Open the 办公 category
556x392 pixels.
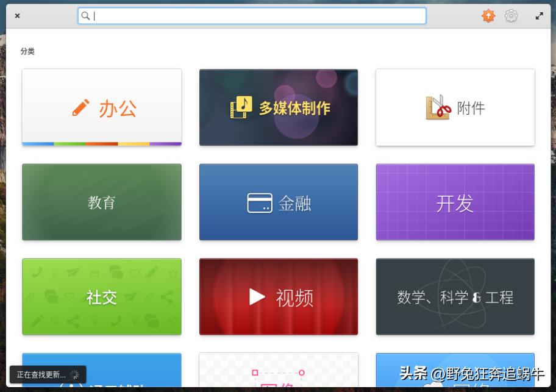pyautogui.click(x=101, y=107)
